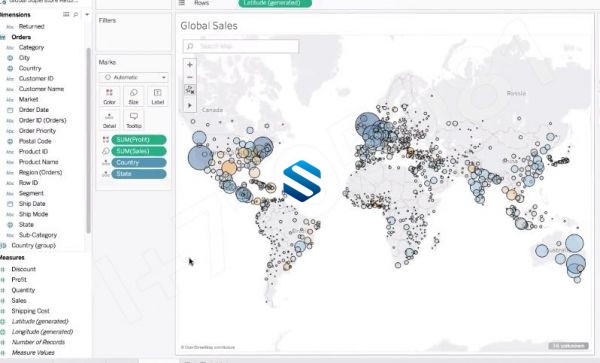The image size is (600, 363).
Task: Click the globe icon next to Postal Code
Action: [10, 141]
